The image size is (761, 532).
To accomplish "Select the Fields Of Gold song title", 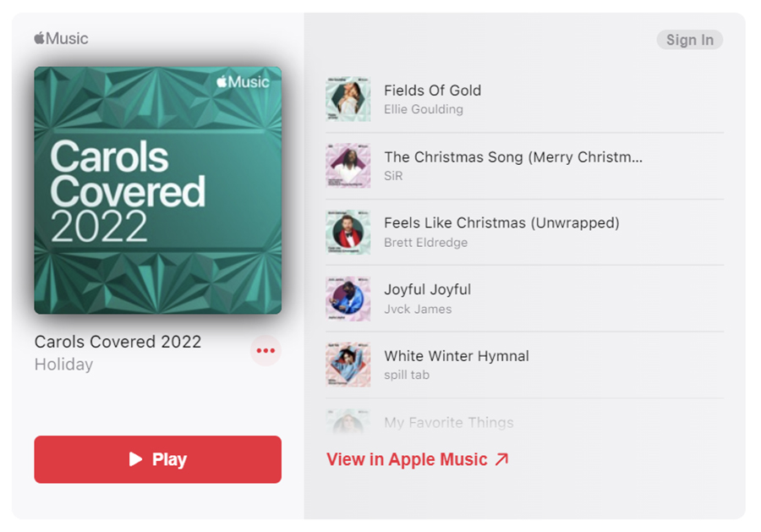I will pyautogui.click(x=432, y=90).
